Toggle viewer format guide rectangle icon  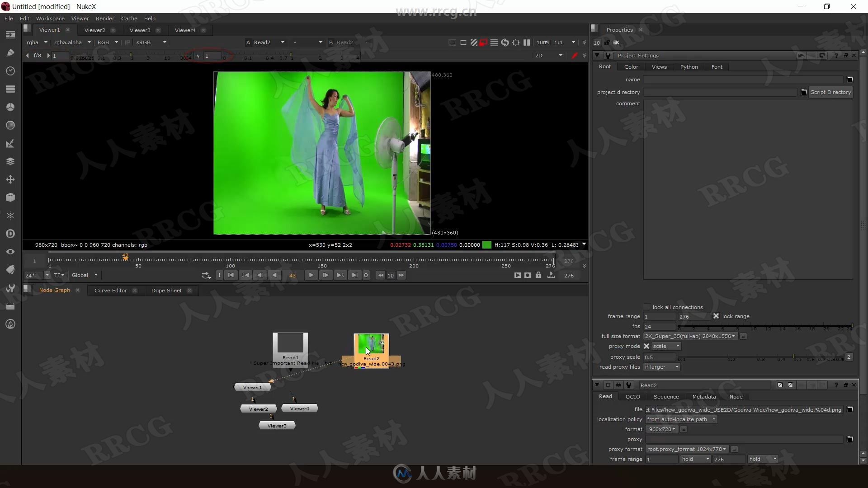(x=463, y=42)
